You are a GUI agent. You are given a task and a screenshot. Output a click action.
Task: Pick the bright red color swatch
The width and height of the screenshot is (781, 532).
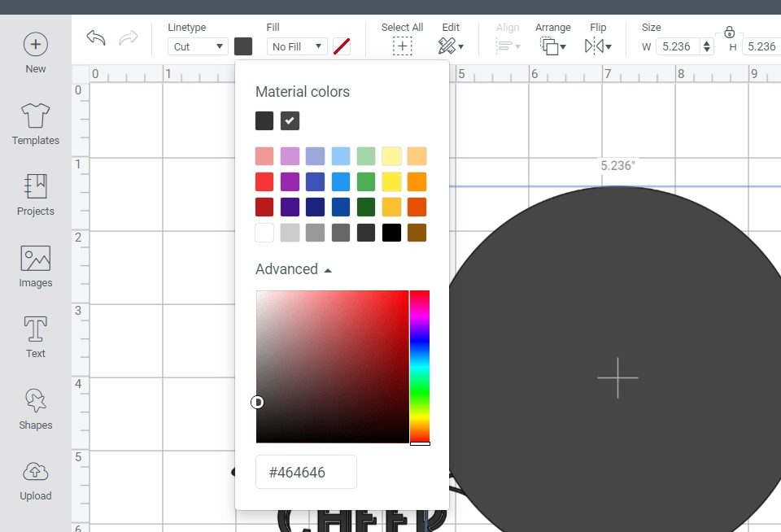coord(264,182)
